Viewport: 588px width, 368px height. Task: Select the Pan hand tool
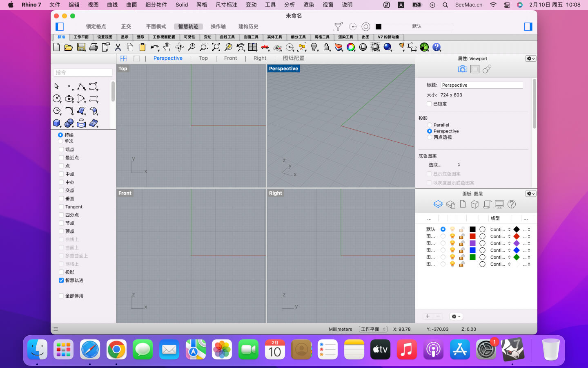coord(167,47)
